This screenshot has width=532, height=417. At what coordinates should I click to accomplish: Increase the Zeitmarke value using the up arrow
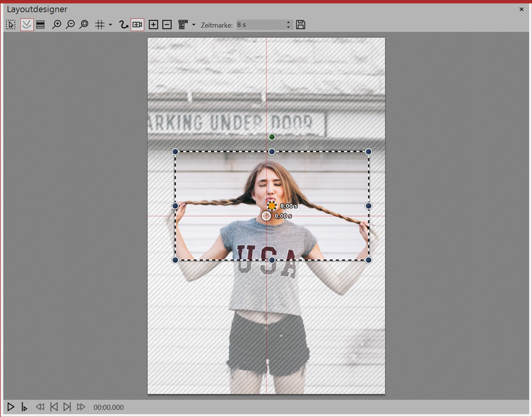288,22
